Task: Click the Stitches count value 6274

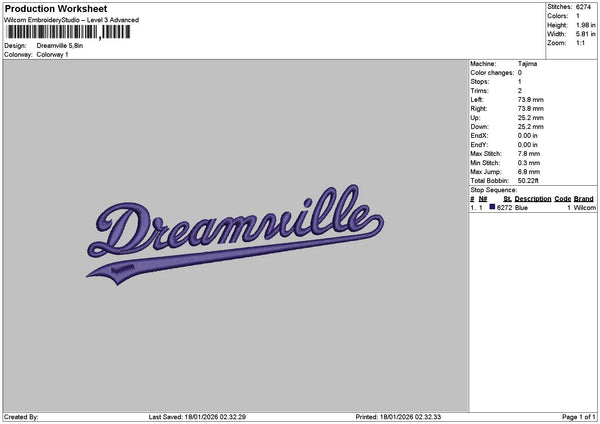Action: 583,7
